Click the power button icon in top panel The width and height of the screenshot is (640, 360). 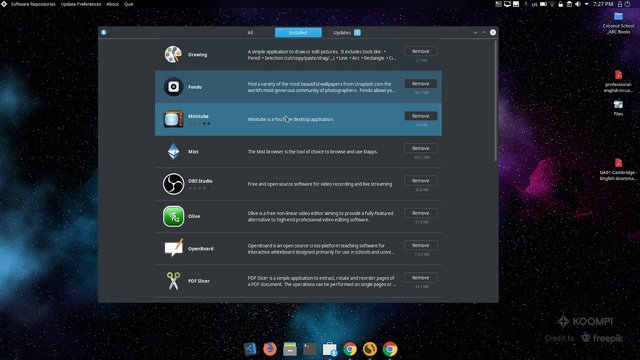627,4
